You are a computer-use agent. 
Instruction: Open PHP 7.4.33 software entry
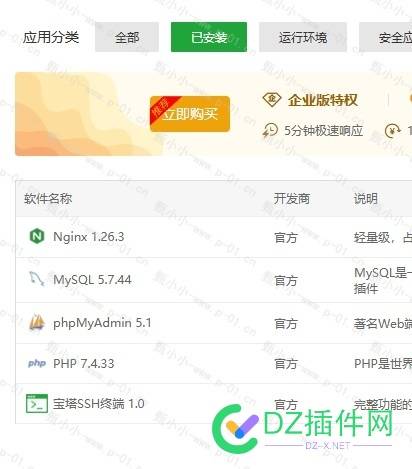[x=84, y=363]
